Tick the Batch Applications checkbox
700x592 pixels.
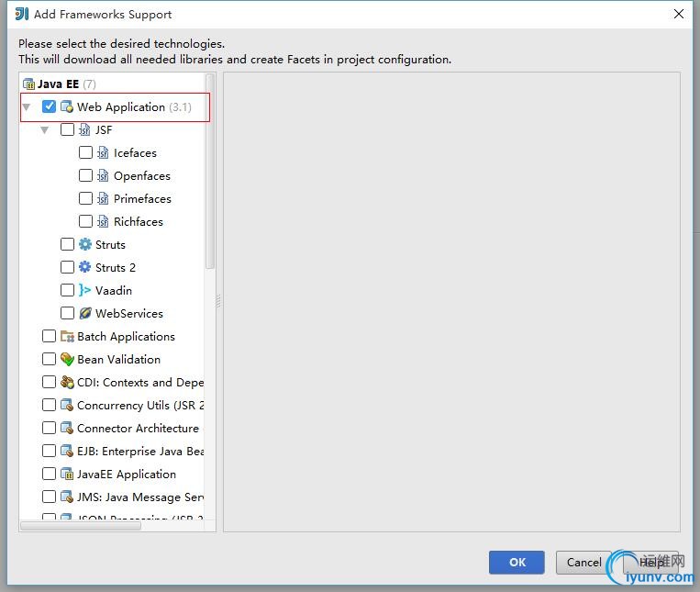pyautogui.click(x=49, y=336)
